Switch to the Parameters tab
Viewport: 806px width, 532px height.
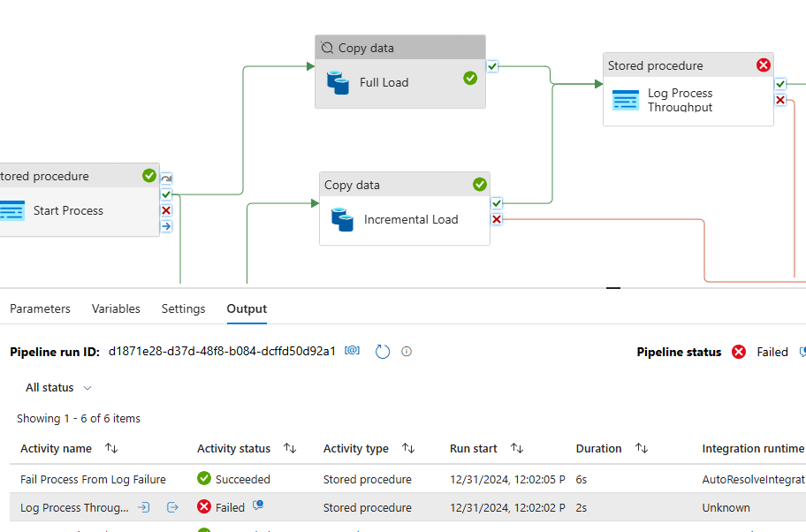(x=40, y=309)
